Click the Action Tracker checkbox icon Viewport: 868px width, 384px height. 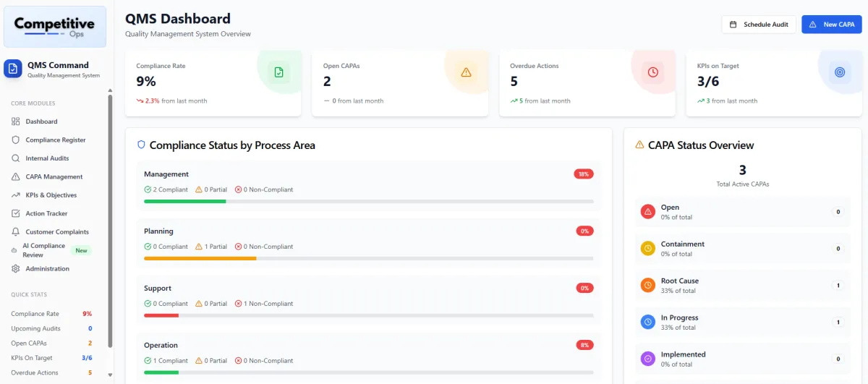[16, 213]
